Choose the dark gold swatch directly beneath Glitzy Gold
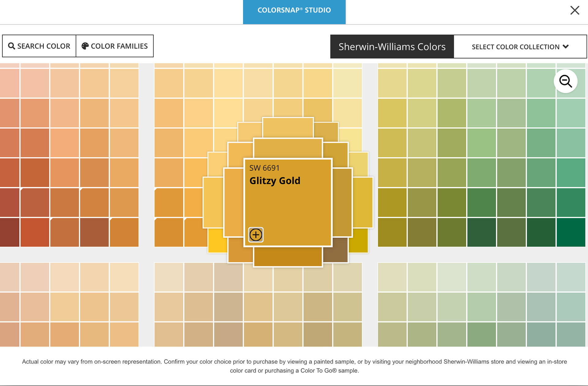Screen dimensions: 588x386 pos(288,257)
